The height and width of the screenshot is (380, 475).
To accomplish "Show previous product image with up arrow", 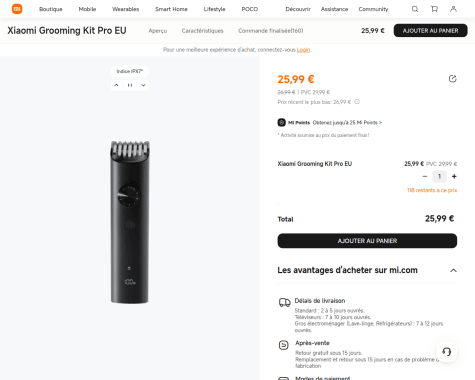I will pos(116,85).
